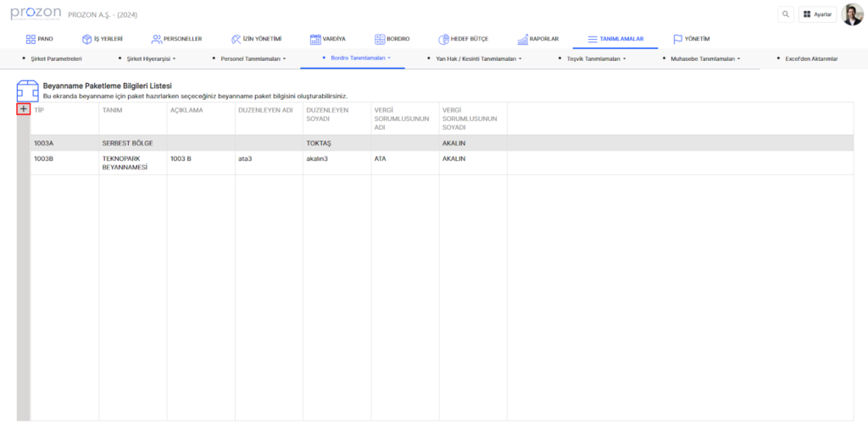
Task: Sort by the TANIM column header
Action: pos(113,110)
